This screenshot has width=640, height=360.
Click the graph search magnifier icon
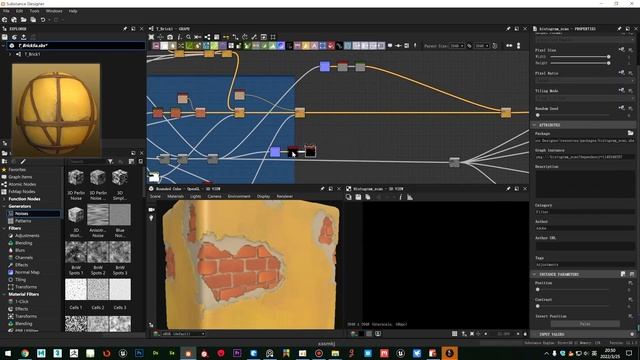189,37
